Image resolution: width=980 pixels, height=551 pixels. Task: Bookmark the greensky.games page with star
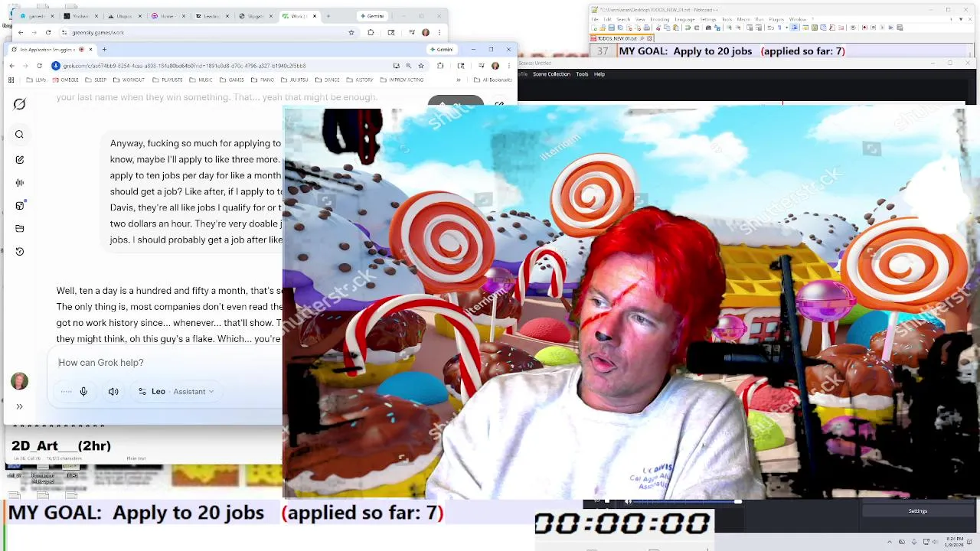click(x=351, y=32)
